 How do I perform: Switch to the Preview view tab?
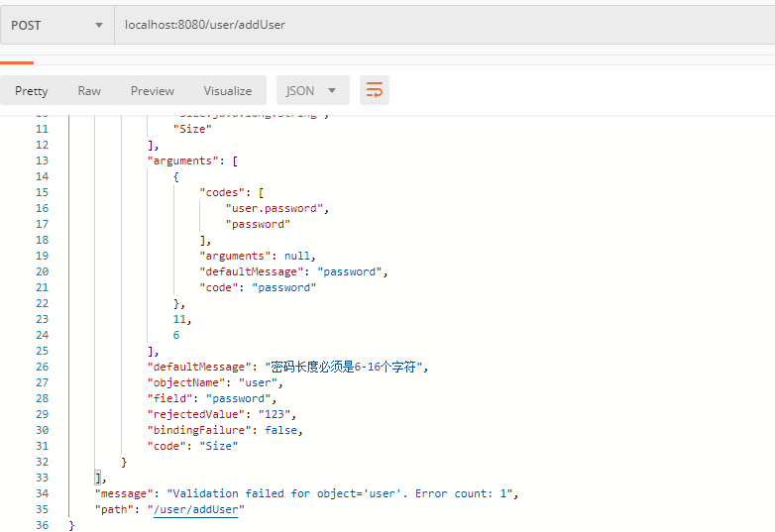153,91
